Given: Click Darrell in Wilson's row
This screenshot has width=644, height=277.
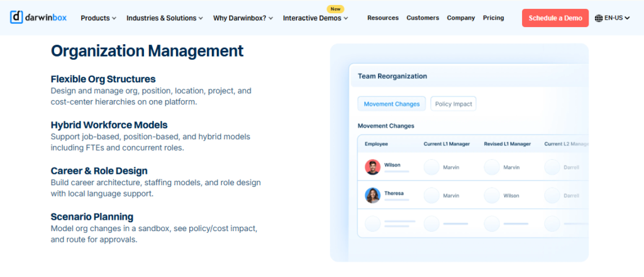Looking at the screenshot, I should tap(571, 167).
